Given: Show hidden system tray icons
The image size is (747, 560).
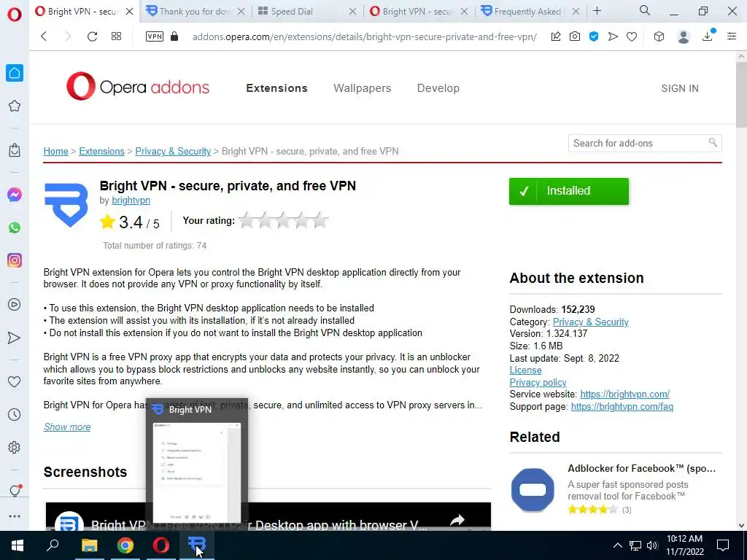Looking at the screenshot, I should (617, 545).
